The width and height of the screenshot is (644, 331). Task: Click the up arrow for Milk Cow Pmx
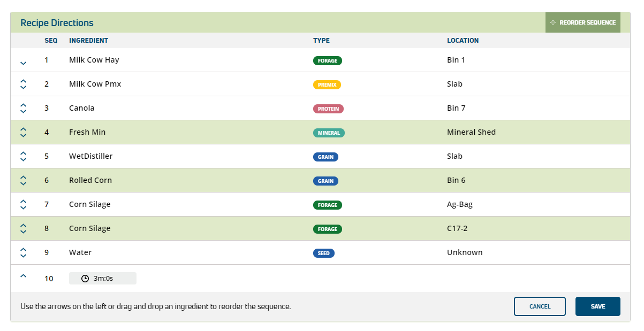tap(23, 81)
